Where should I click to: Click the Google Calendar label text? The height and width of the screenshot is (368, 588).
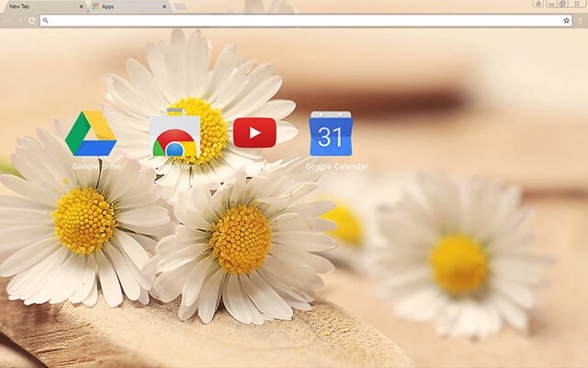[x=336, y=167]
